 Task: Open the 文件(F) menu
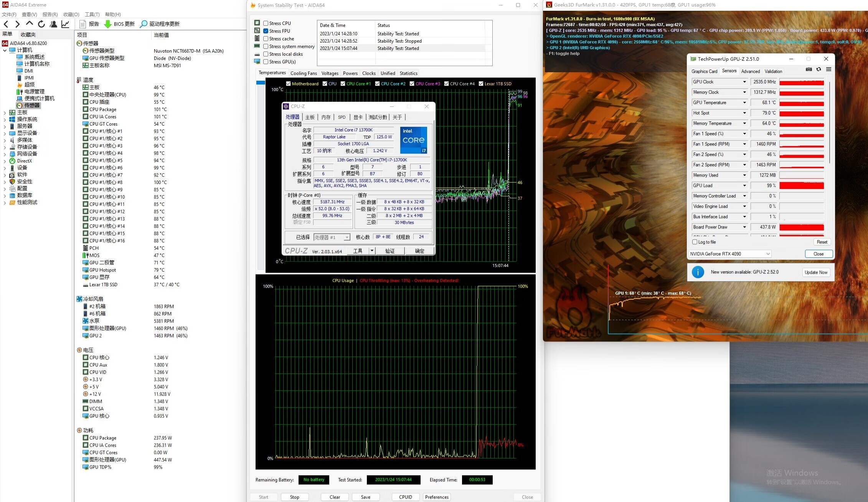pos(9,15)
